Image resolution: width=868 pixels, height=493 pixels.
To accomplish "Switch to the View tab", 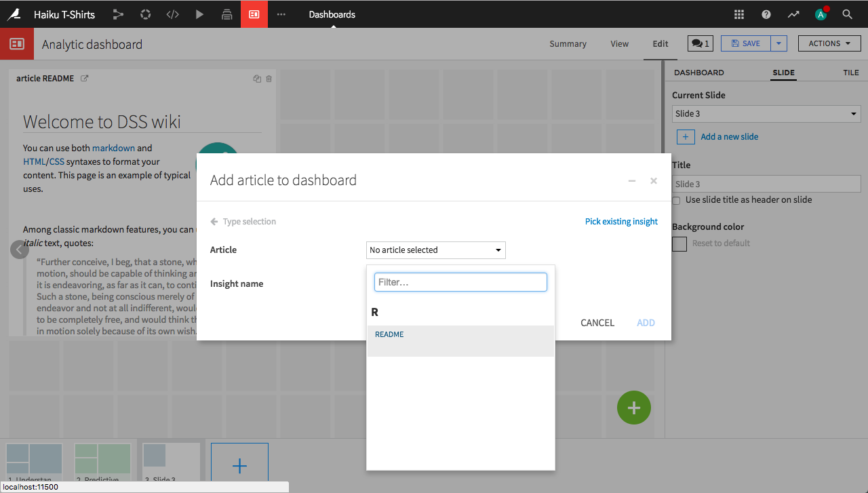I will pos(619,44).
